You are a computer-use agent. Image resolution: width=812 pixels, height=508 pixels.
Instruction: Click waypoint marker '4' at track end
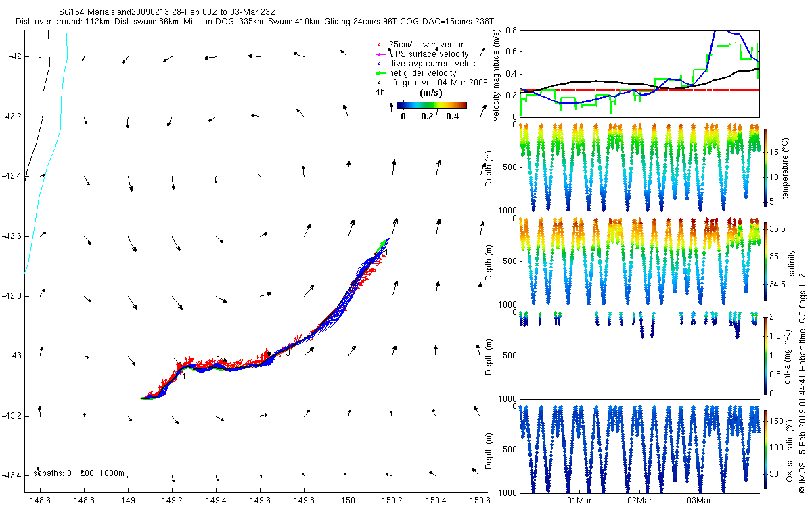pyautogui.click(x=386, y=252)
